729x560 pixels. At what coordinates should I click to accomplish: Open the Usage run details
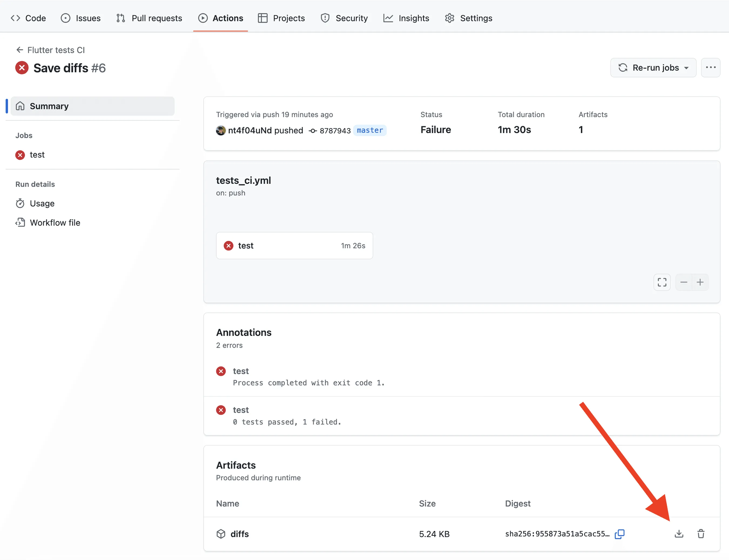pyautogui.click(x=35, y=203)
